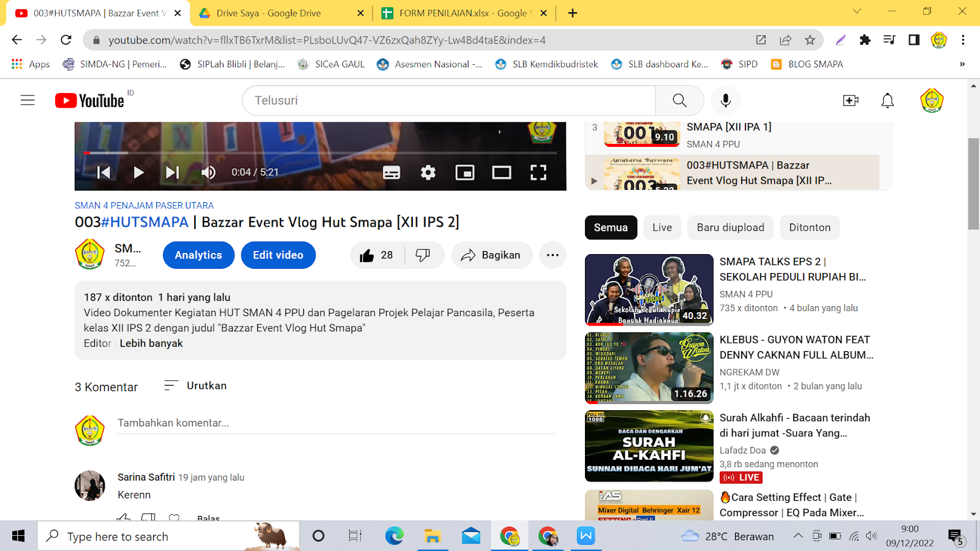Dislike the video

[423, 255]
